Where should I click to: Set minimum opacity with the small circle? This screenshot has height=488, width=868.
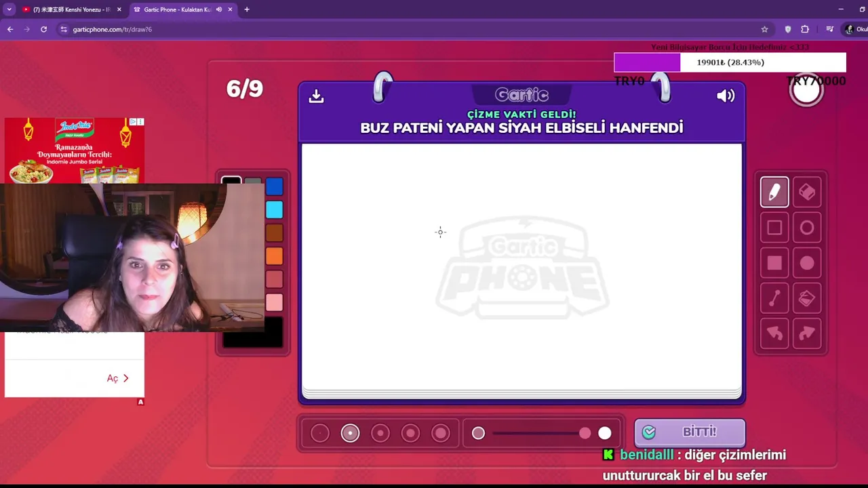pos(478,433)
